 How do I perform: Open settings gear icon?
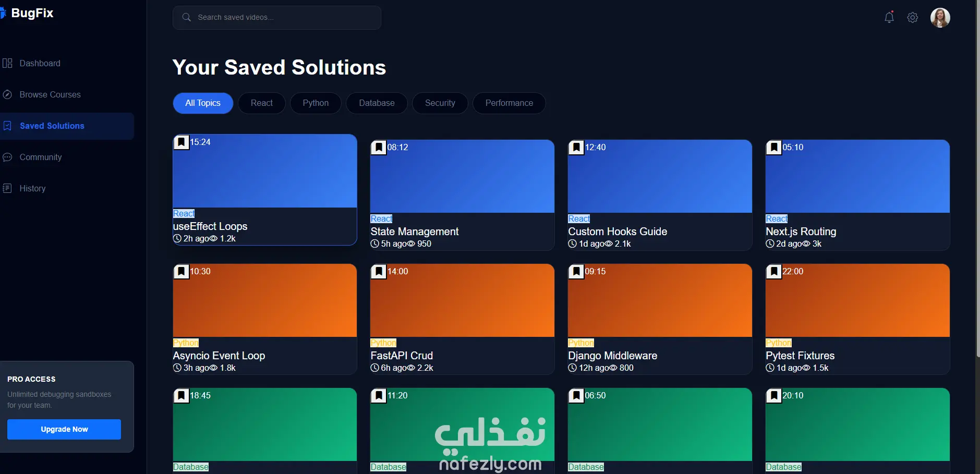tap(912, 17)
